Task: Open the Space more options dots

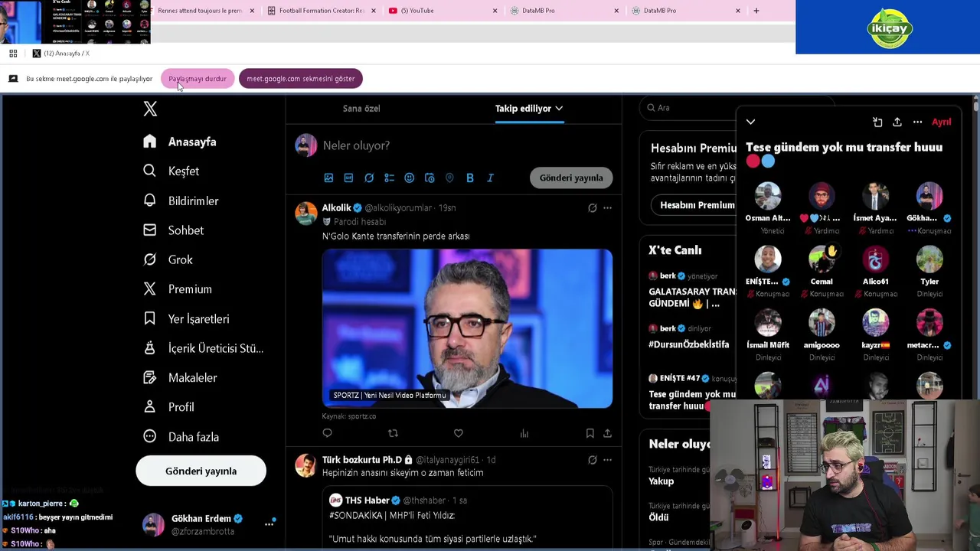Action: (917, 122)
